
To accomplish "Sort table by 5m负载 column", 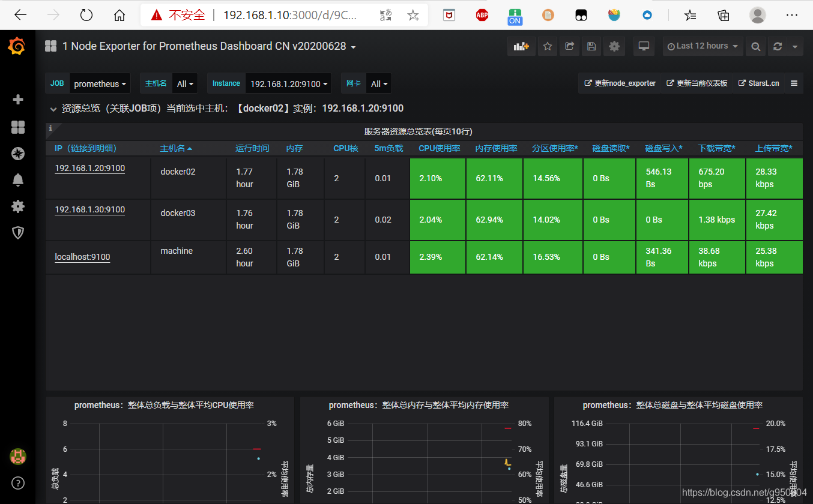I will pos(389,148).
